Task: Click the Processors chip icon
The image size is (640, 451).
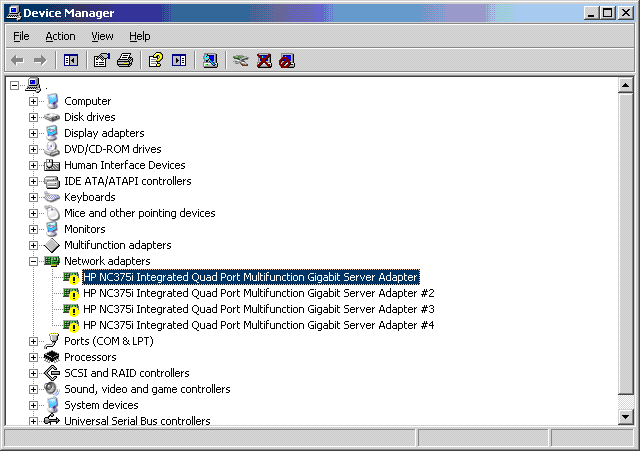Action: click(52, 357)
